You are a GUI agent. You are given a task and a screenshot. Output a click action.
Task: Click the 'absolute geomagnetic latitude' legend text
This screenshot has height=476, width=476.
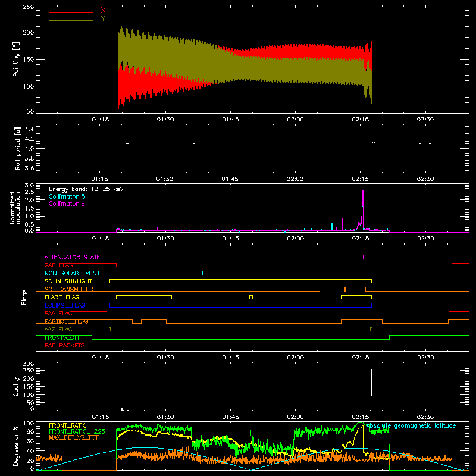pos(411,426)
